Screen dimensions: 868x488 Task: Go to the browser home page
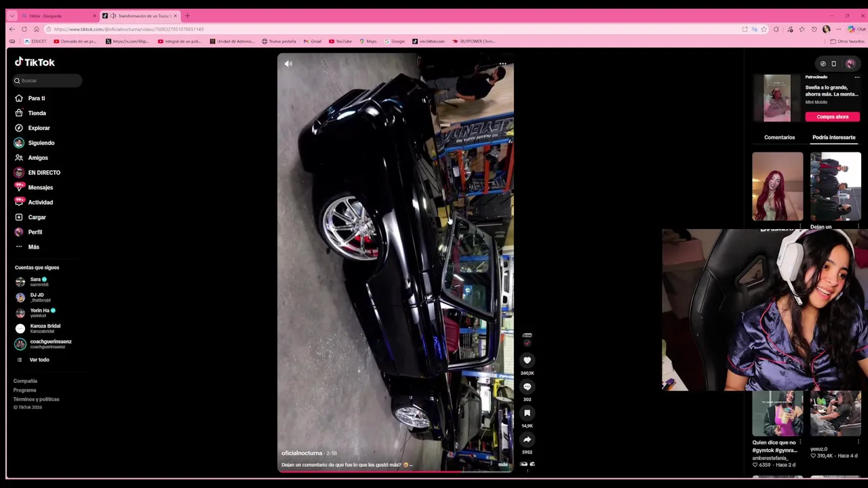click(x=37, y=29)
